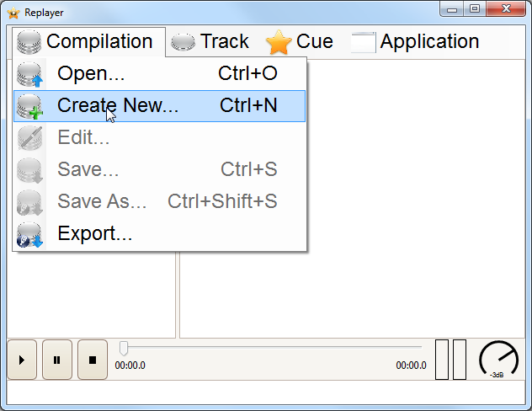Click the gold star Cue icon
532x411 pixels.
pos(279,42)
